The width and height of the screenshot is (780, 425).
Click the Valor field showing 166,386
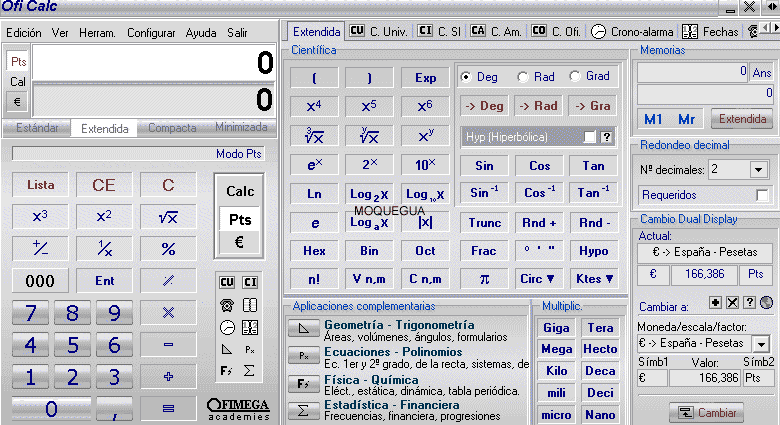[x=705, y=378]
